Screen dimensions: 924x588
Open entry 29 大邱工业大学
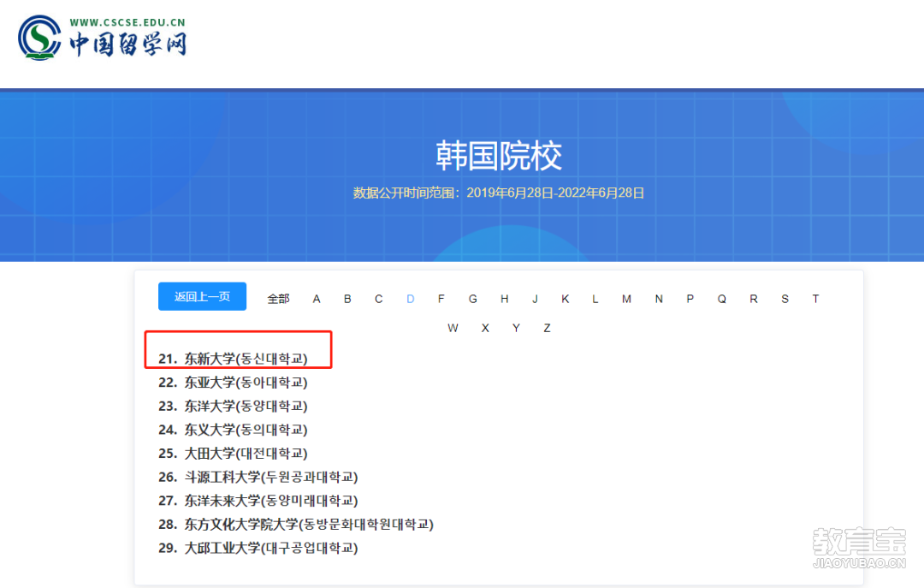click(258, 548)
